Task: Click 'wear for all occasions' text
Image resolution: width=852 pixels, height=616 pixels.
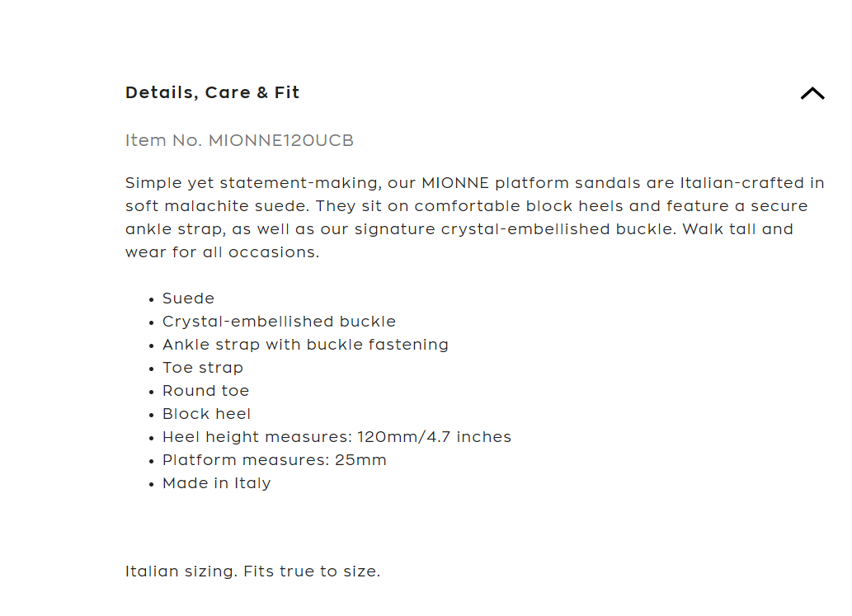Action: point(222,252)
